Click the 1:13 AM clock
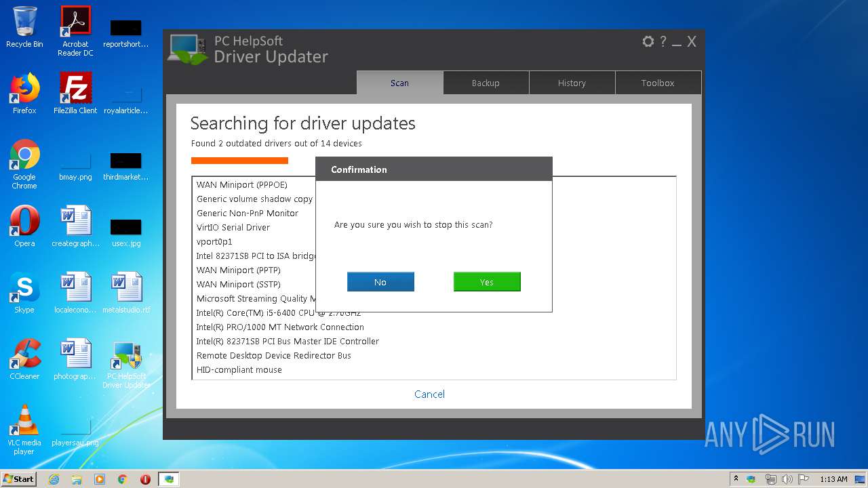The height and width of the screenshot is (488, 868). pos(833,479)
